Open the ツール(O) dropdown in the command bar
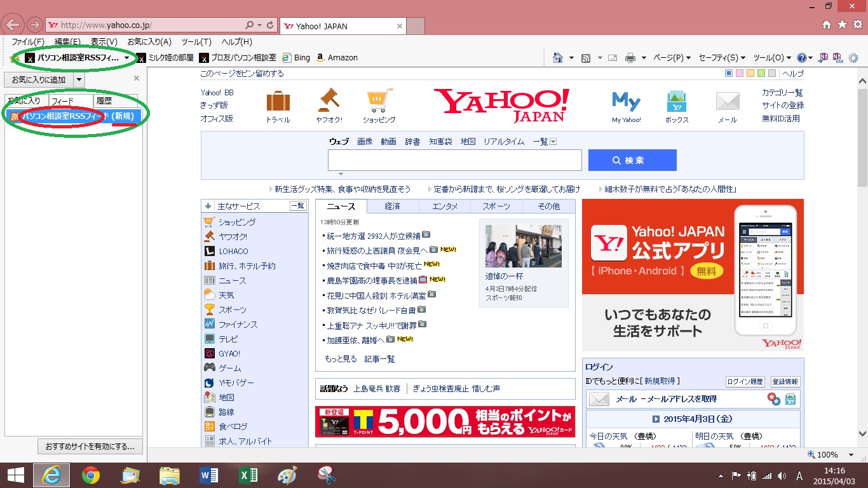The width and height of the screenshot is (868, 488). tap(772, 58)
